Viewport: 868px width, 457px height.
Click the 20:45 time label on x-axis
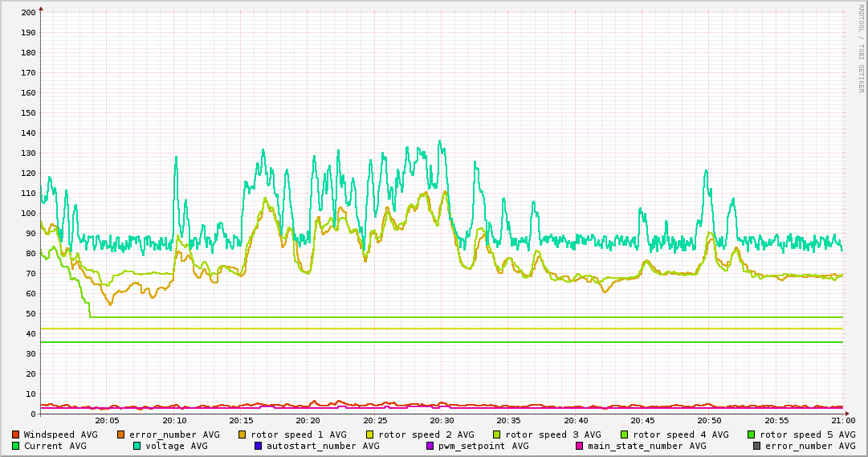(642, 421)
